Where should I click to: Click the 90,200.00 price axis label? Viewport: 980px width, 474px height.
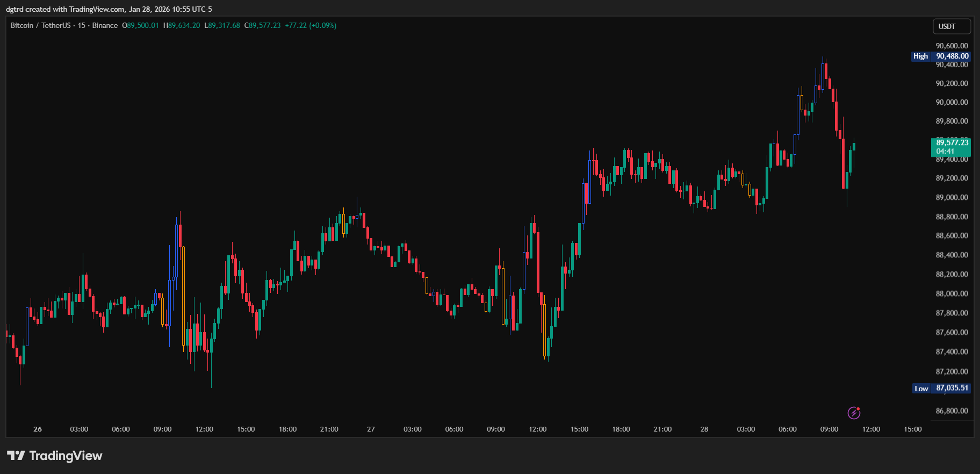point(952,83)
